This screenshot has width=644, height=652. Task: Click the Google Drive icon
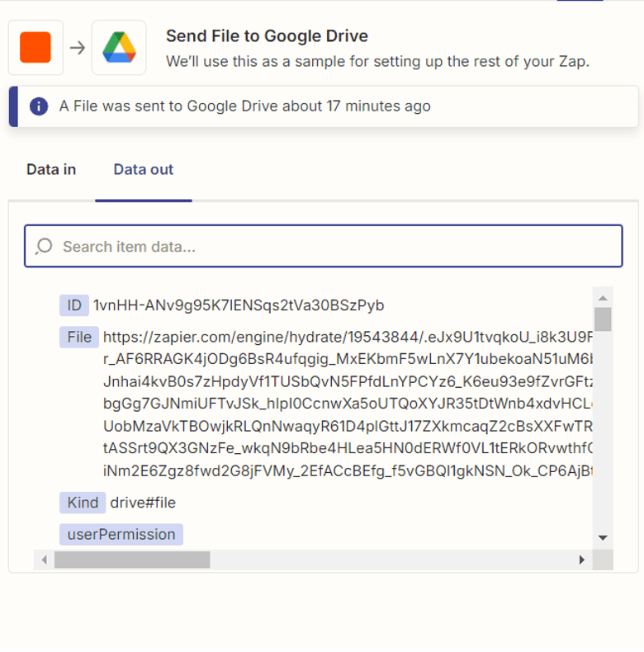[119, 48]
